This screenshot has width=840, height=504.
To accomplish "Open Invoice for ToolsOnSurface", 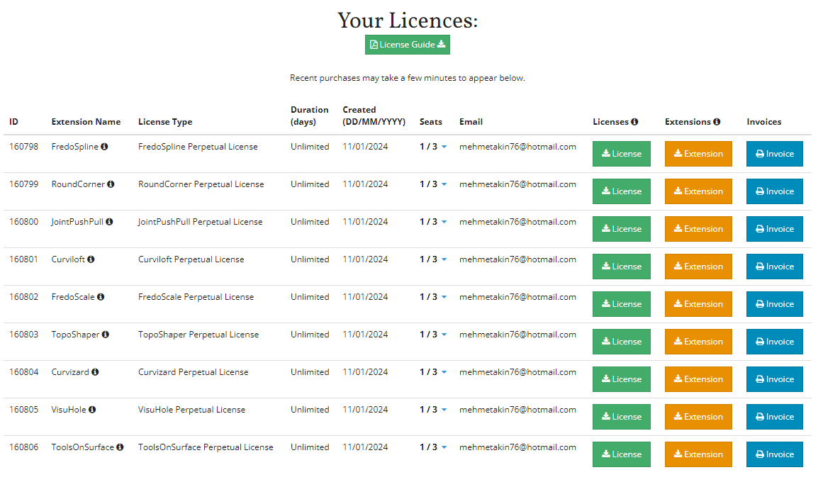I will [x=775, y=454].
